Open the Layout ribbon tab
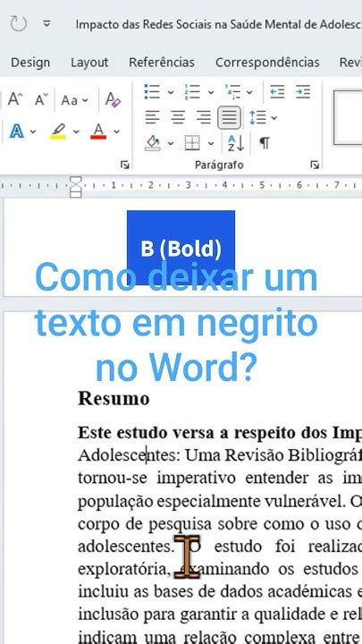362x644 pixels. (x=89, y=63)
